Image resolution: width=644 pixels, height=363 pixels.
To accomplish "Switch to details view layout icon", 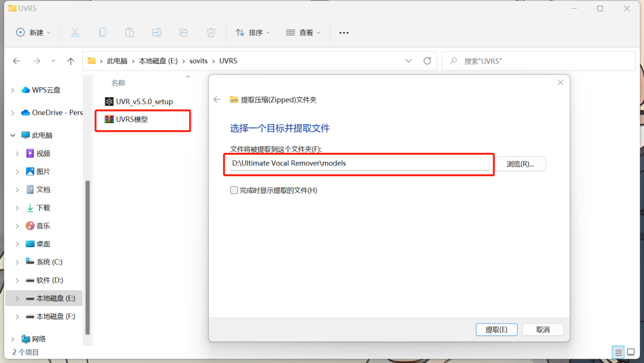I will tap(618, 352).
